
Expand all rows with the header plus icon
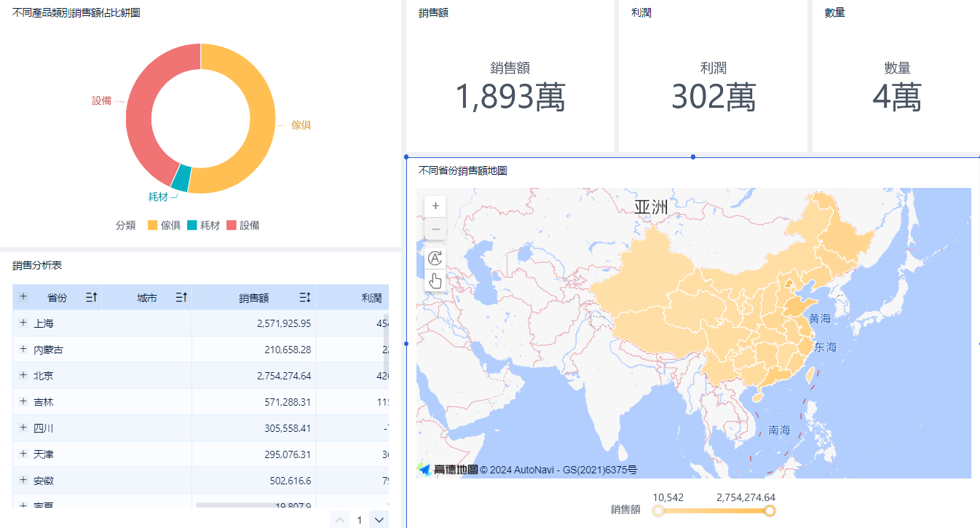(x=23, y=297)
